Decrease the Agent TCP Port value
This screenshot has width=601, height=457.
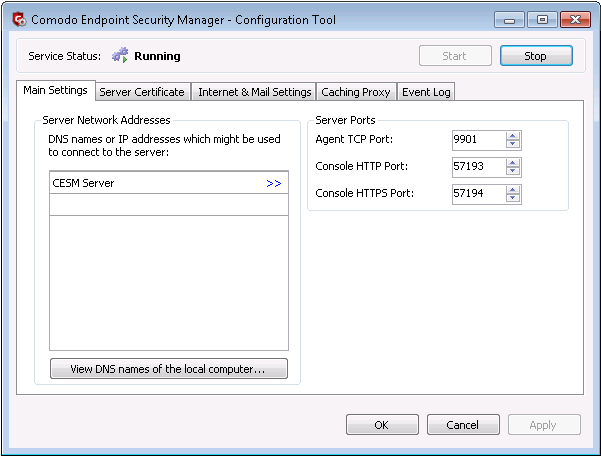[513, 144]
